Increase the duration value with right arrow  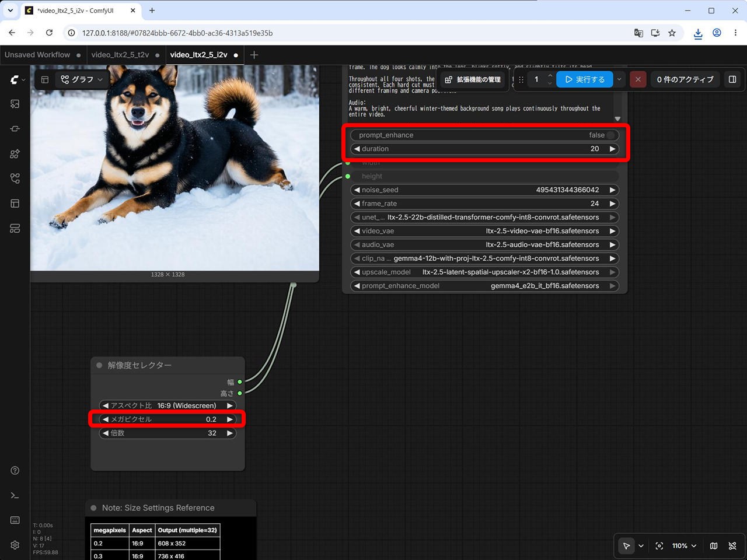(x=612, y=149)
